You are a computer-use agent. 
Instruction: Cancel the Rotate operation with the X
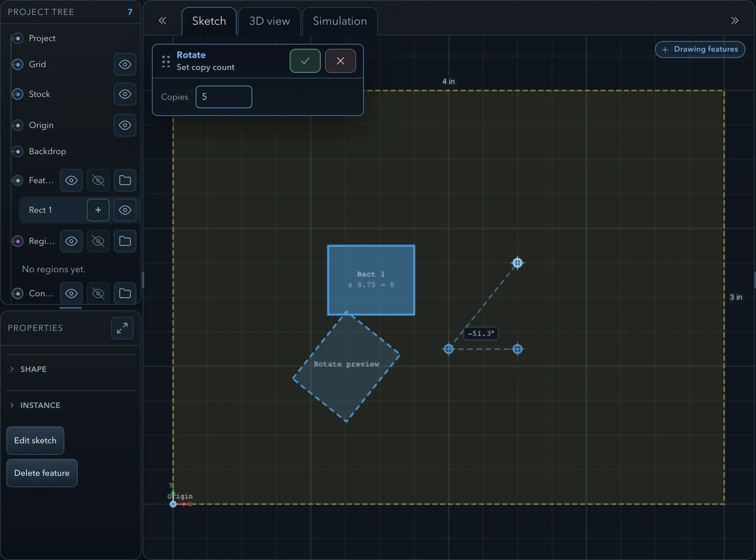click(340, 61)
